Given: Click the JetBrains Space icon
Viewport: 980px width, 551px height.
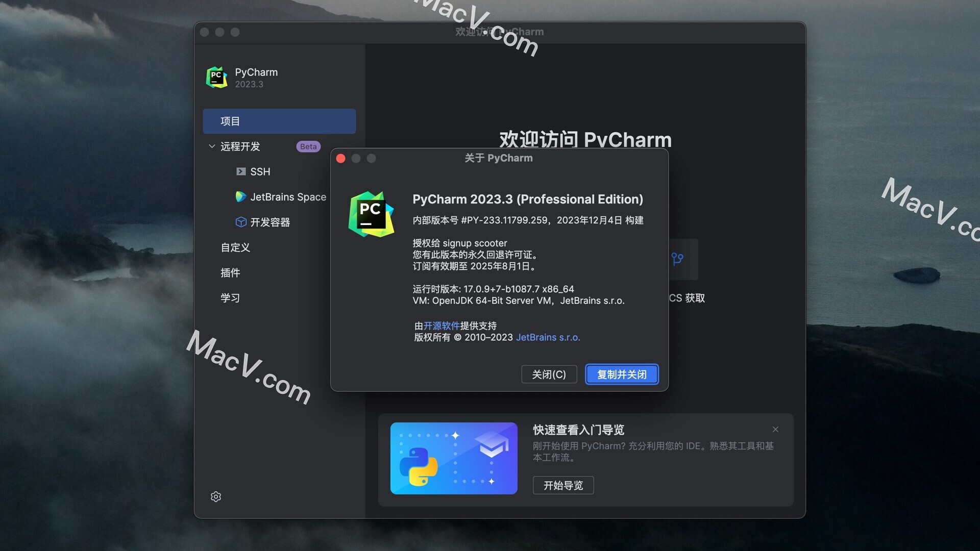Looking at the screenshot, I should pyautogui.click(x=241, y=196).
